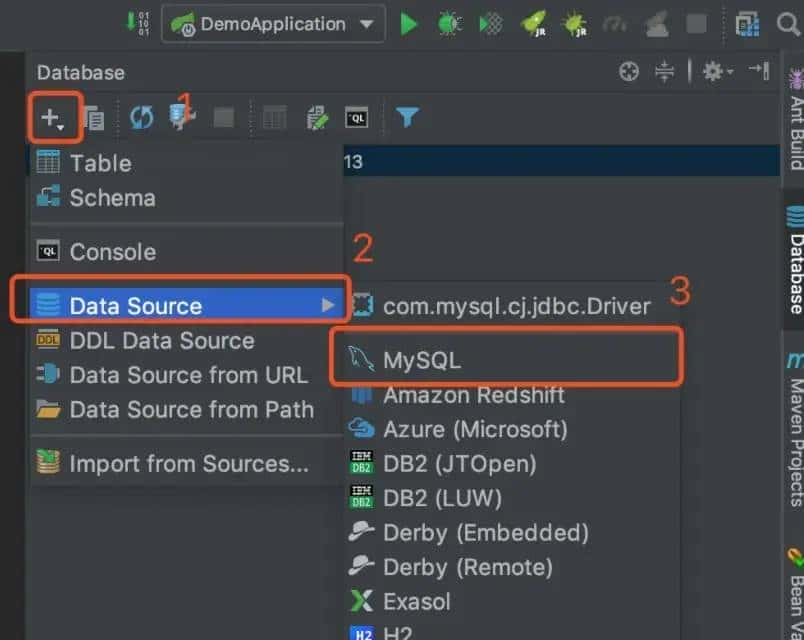Click the plus button to add a new item
This screenshot has width=804, height=640.
tap(53, 118)
